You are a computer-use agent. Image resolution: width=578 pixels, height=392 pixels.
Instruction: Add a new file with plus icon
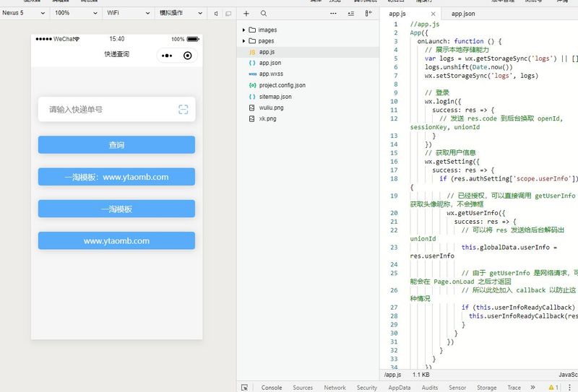pyautogui.click(x=246, y=14)
